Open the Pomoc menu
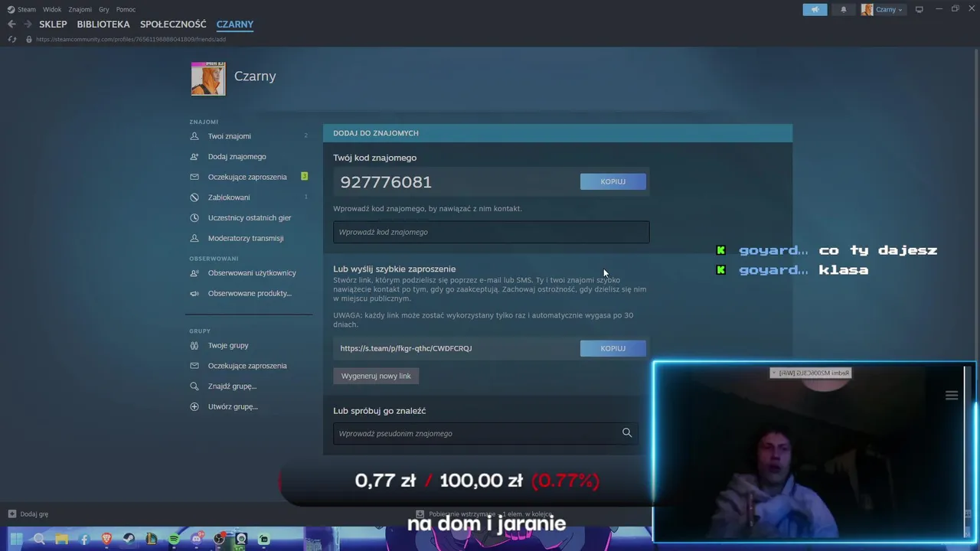 (x=126, y=9)
